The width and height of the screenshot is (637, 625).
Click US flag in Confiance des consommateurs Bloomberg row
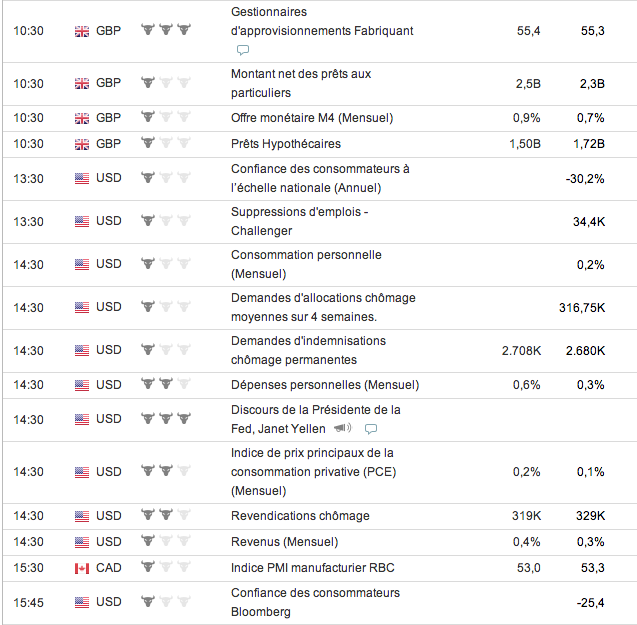click(x=82, y=602)
